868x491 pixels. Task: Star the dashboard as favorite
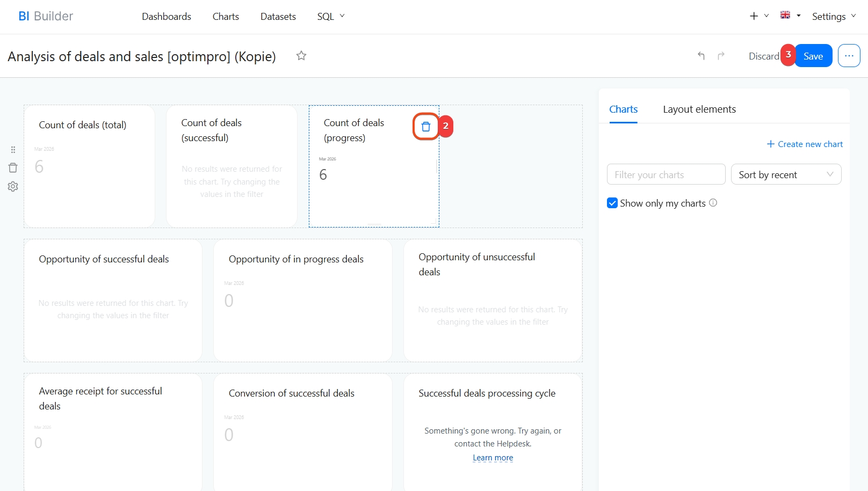click(301, 56)
